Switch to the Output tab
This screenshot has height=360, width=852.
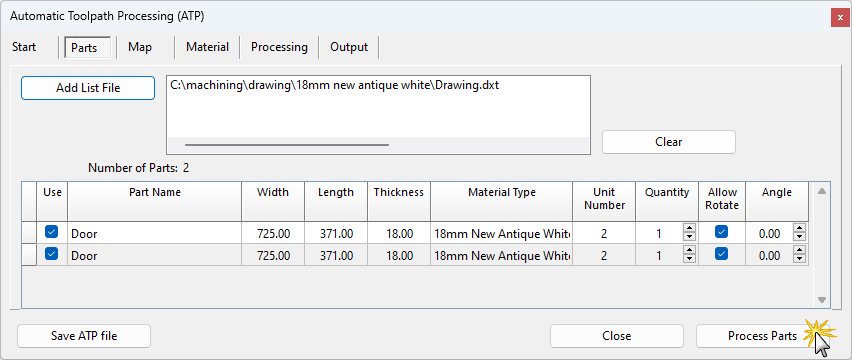pos(349,47)
